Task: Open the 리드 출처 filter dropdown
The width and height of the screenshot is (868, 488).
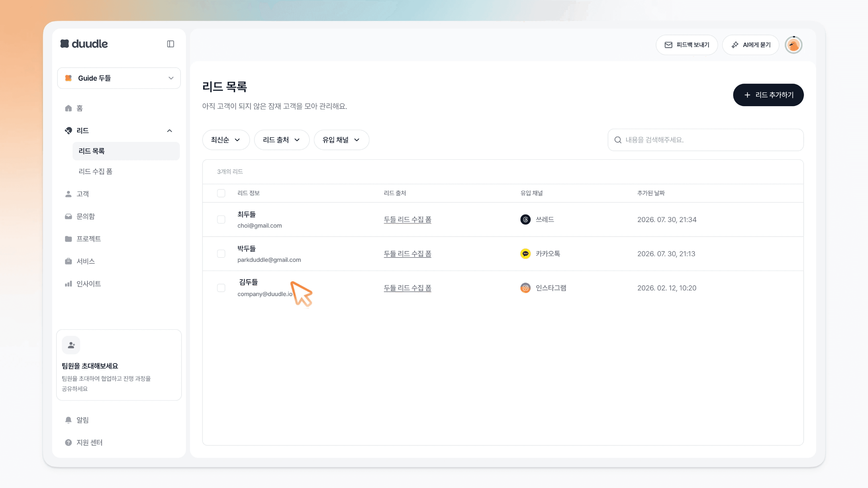Action: click(282, 140)
